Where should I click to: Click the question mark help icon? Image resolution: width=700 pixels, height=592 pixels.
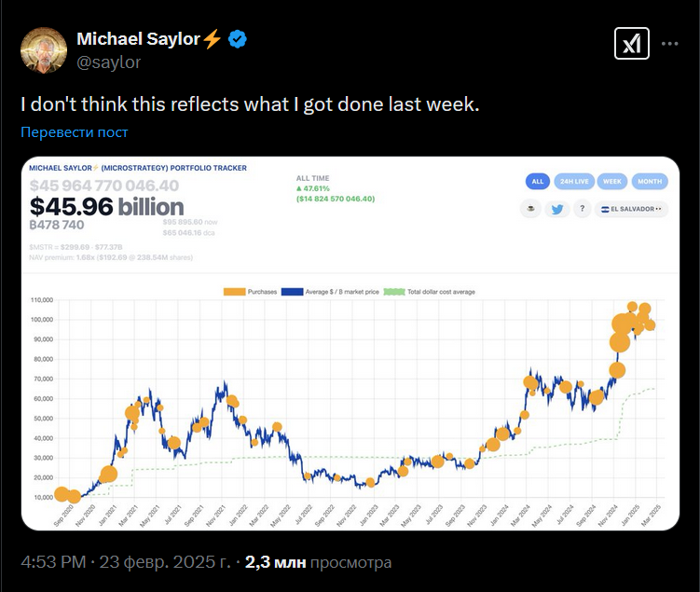(582, 209)
